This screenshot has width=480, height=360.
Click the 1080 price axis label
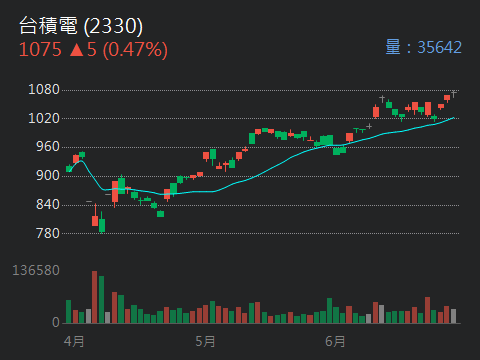pyautogui.click(x=44, y=90)
